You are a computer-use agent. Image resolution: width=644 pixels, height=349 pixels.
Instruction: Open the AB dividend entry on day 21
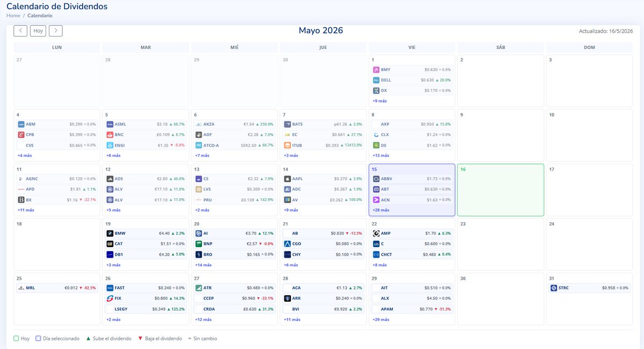(x=323, y=234)
